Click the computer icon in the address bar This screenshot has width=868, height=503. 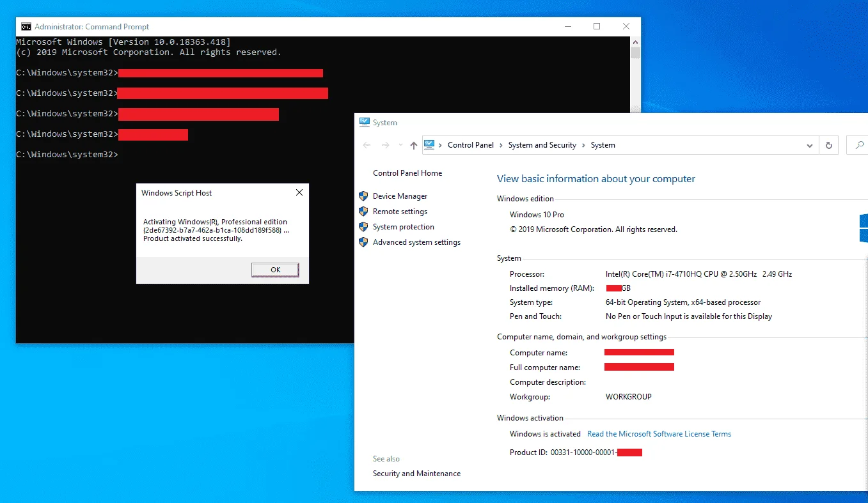(429, 145)
